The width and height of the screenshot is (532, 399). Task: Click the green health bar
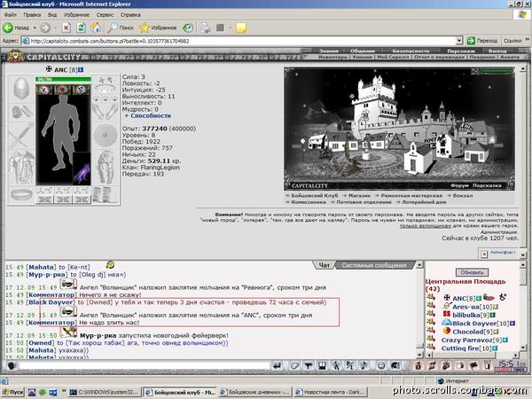(x=64, y=80)
